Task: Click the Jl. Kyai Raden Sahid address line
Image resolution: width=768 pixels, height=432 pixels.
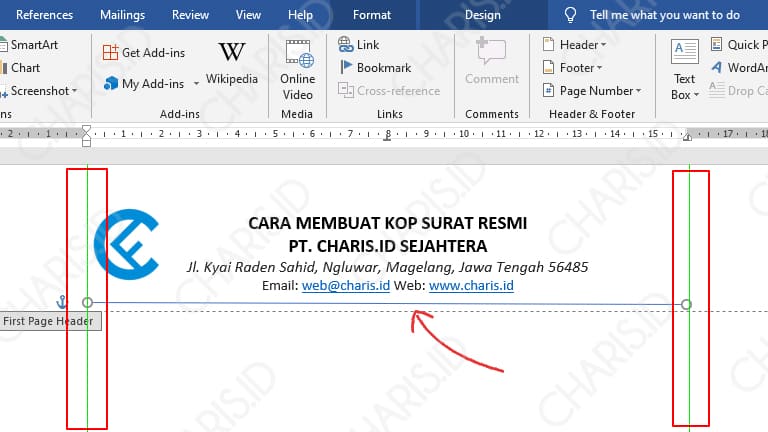Action: (387, 267)
